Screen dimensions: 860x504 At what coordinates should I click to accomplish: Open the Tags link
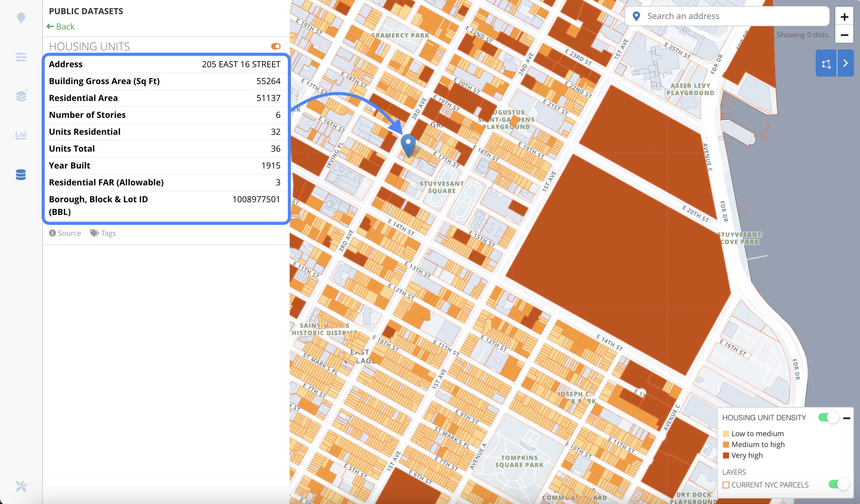[x=103, y=233]
